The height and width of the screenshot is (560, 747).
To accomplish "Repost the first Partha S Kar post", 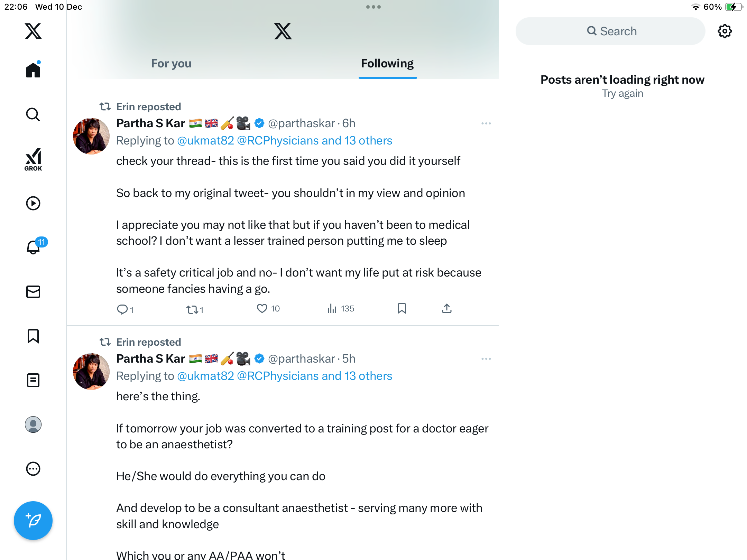I will 192,309.
